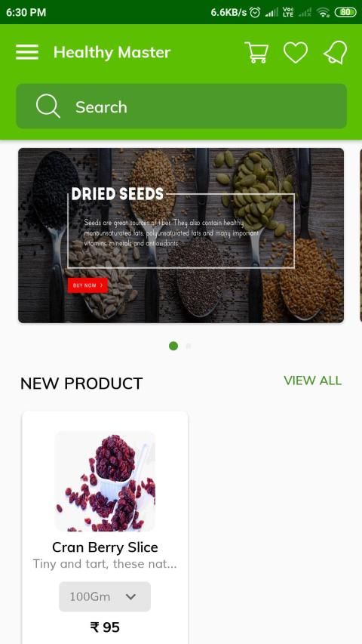362x644 pixels.
Task: Open the Dried Seeds banner
Action: [181, 236]
